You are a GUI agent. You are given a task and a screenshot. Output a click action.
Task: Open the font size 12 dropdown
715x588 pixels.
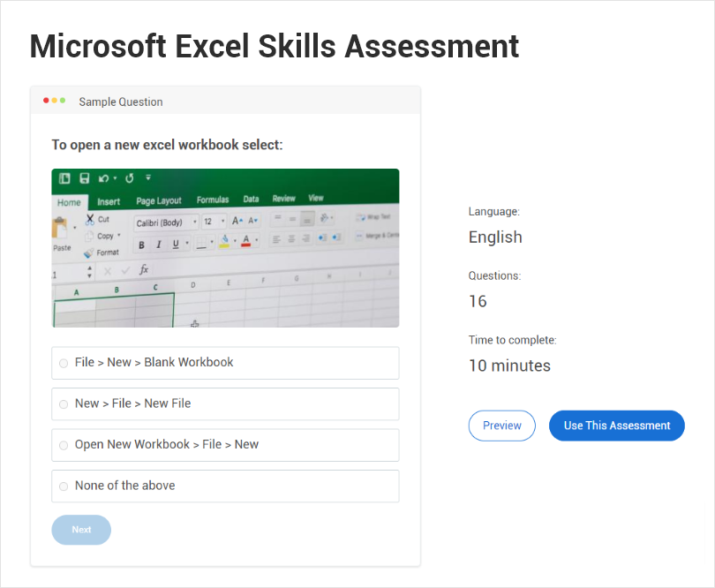click(214, 222)
